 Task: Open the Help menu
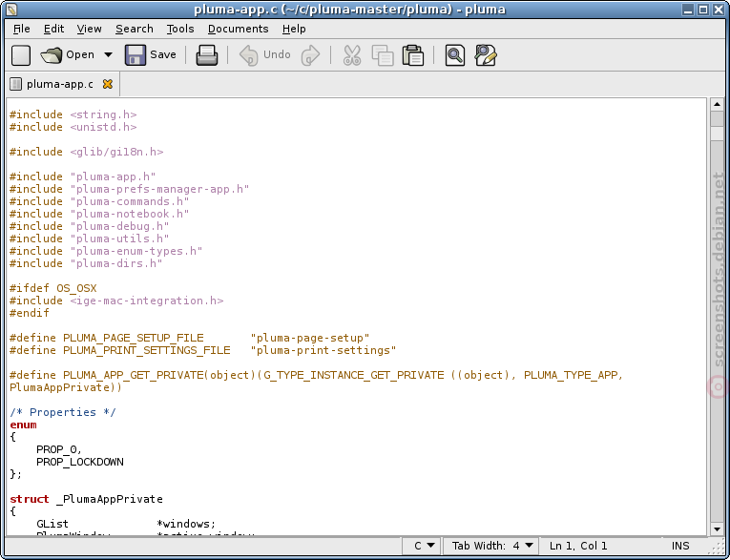pyautogui.click(x=294, y=29)
